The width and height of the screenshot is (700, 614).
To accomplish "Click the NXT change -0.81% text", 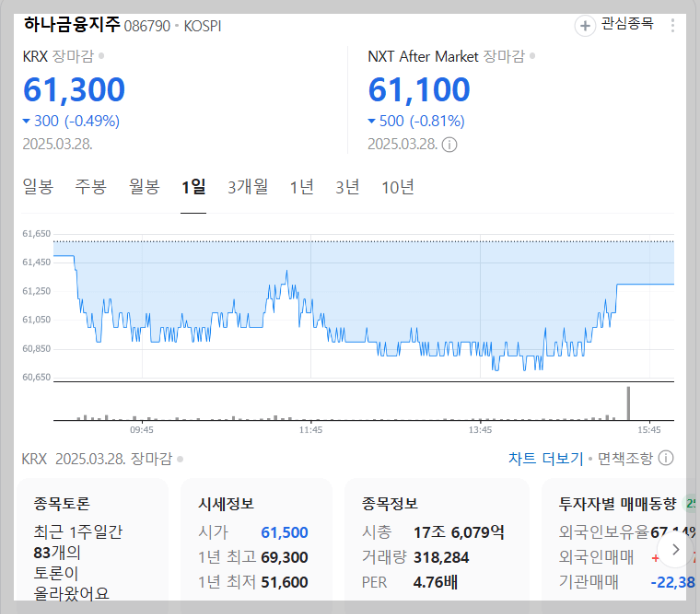I will click(x=437, y=121).
